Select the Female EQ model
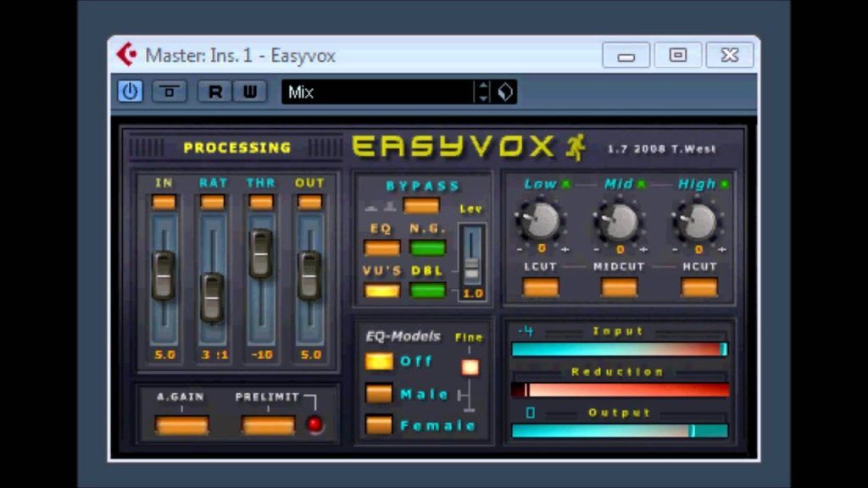 pos(379,424)
